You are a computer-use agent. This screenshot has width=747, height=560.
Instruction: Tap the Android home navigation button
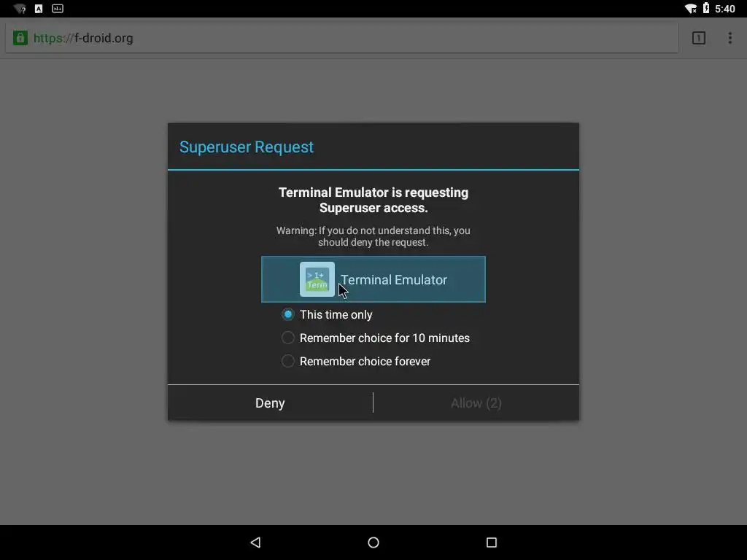click(373, 542)
